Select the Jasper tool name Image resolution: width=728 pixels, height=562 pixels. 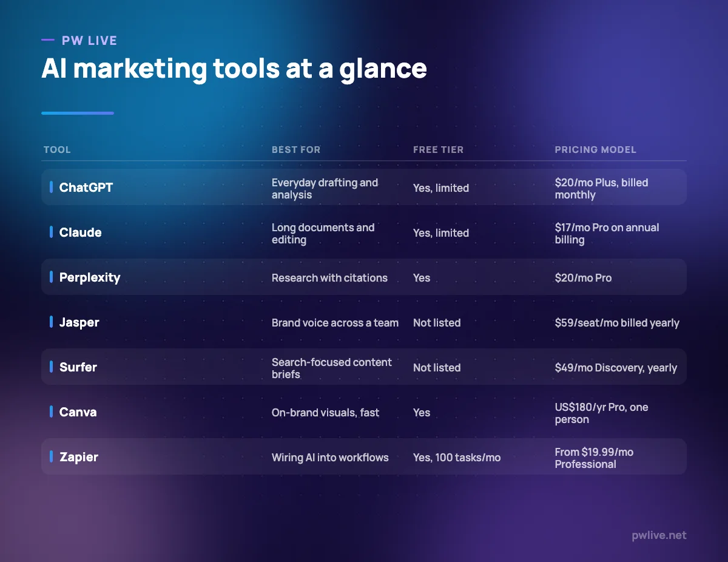(79, 322)
